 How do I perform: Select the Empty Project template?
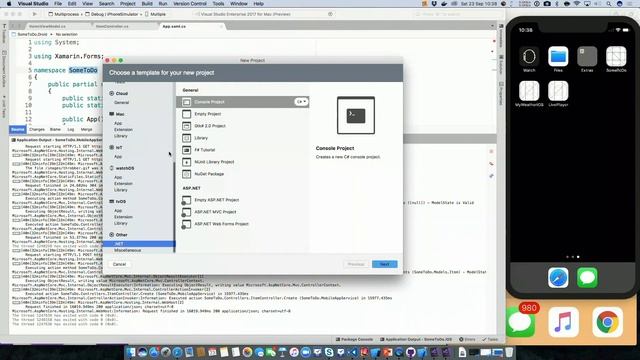[242, 114]
